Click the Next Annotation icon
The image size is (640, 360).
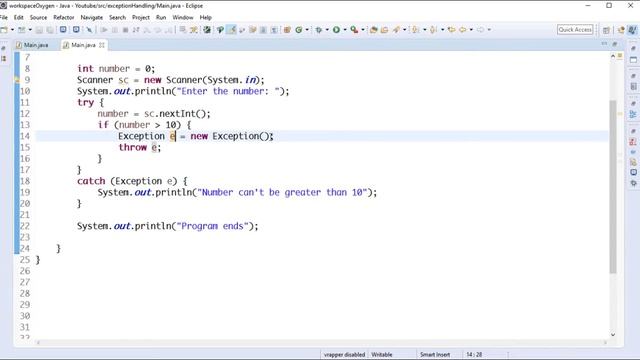416,30
